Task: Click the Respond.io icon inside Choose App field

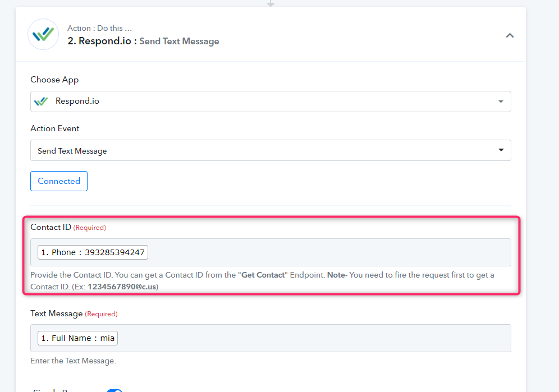Action: pyautogui.click(x=41, y=102)
